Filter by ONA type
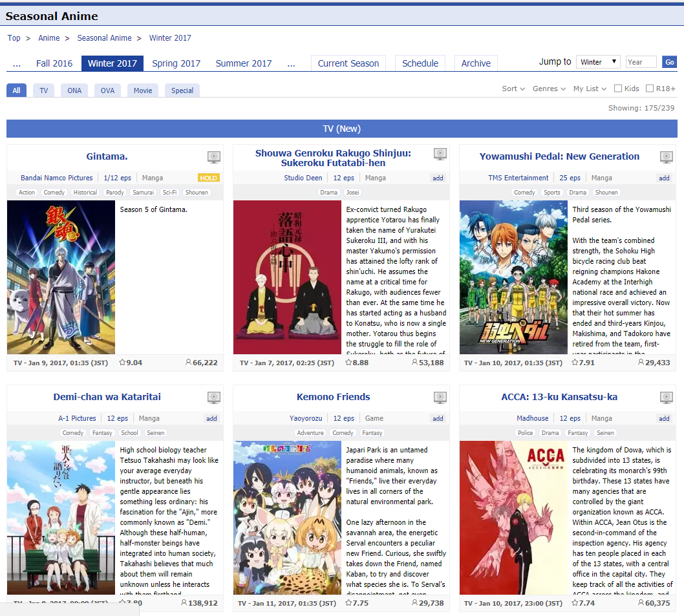 pos(74,90)
